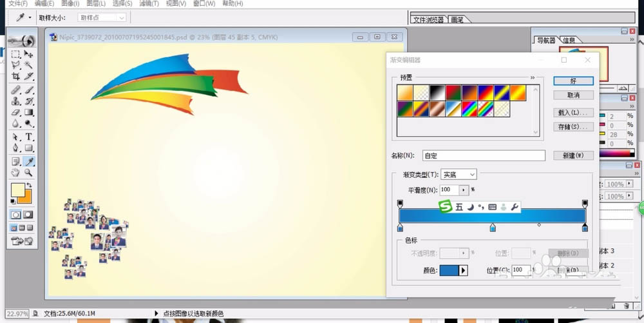Image resolution: width=644 pixels, height=323 pixels.
Task: Select the Path Selection tool
Action: (15, 137)
